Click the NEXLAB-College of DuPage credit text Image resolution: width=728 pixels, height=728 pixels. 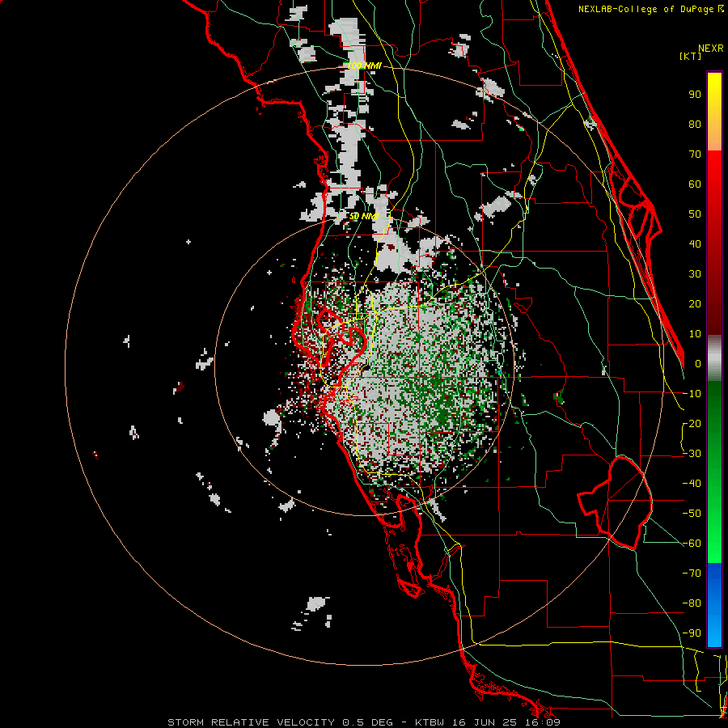coord(650,9)
